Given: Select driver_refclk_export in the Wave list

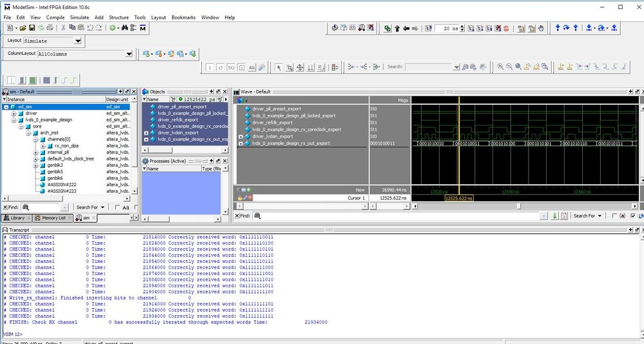Looking at the screenshot, I should (x=272, y=122).
